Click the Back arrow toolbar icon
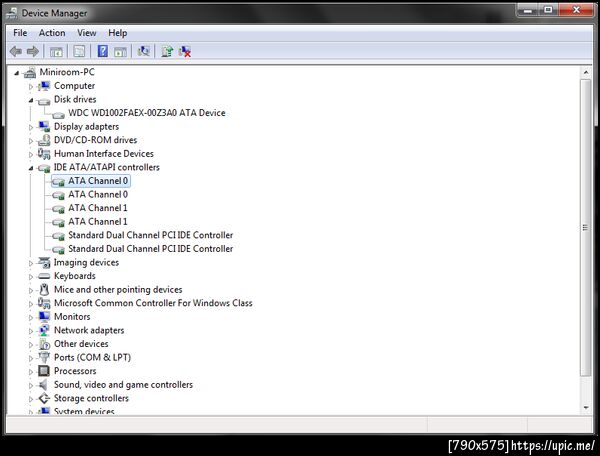Image resolution: width=600 pixels, height=456 pixels. coord(16,51)
